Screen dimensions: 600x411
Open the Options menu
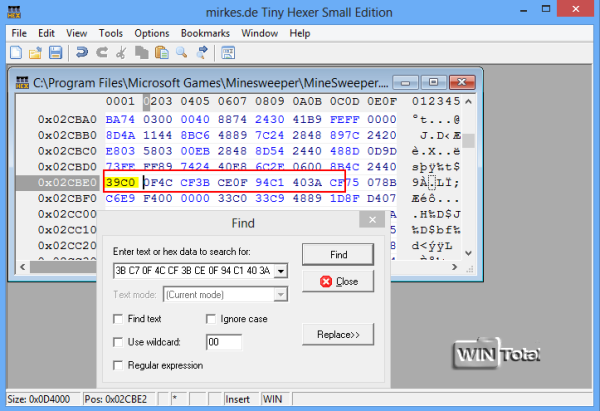tap(152, 33)
